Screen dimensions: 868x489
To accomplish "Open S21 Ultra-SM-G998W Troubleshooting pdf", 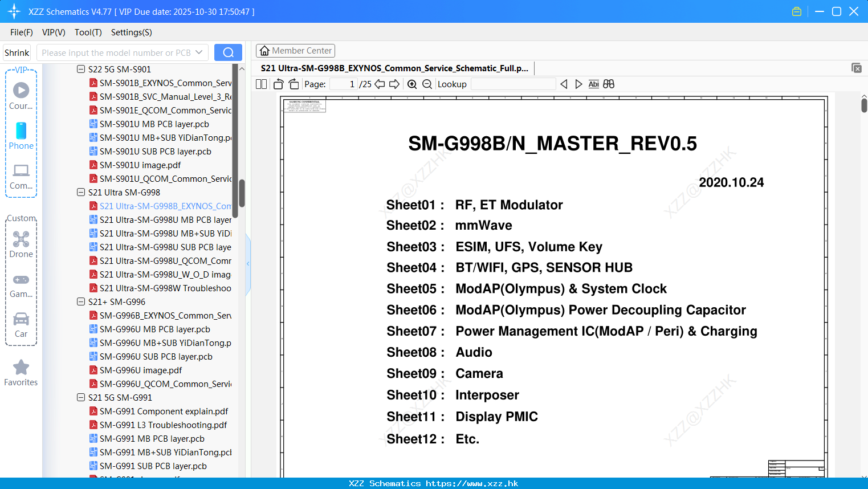I will pyautogui.click(x=161, y=288).
